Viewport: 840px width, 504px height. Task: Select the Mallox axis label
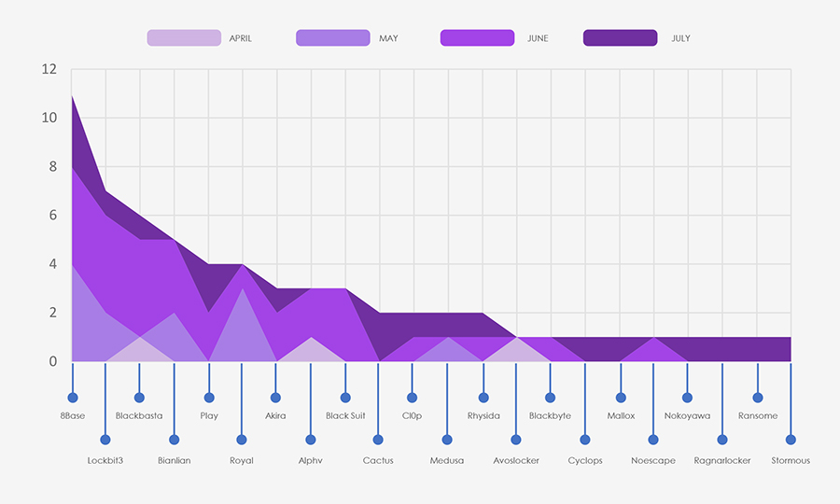tap(621, 415)
